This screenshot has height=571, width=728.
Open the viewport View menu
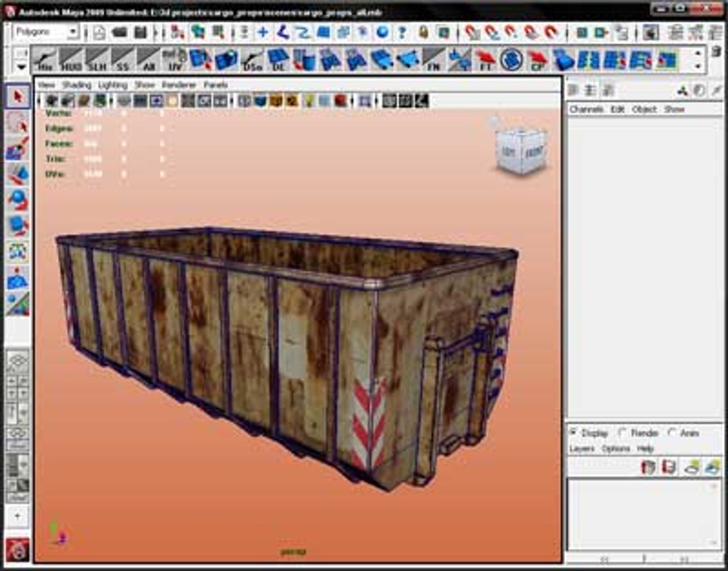click(x=47, y=85)
